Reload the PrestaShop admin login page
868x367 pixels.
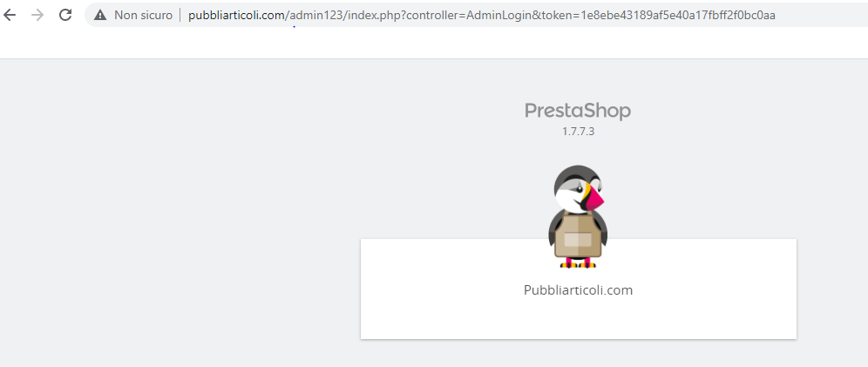[x=65, y=15]
